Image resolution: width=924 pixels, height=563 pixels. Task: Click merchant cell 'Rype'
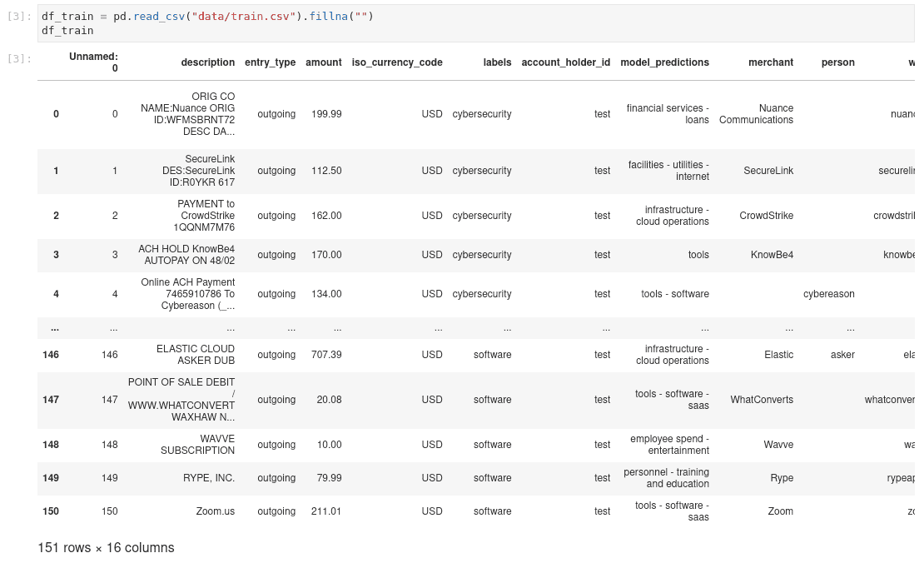pyautogui.click(x=782, y=478)
